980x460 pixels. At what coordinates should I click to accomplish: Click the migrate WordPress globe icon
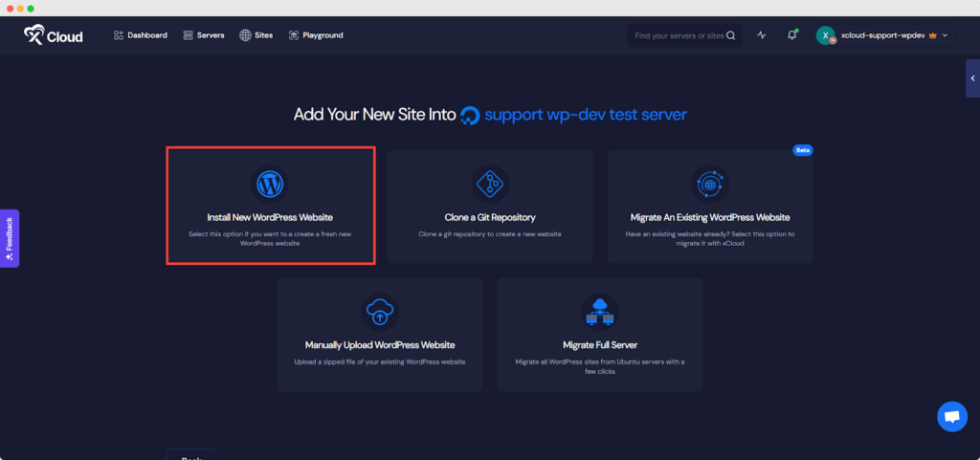pyautogui.click(x=710, y=184)
